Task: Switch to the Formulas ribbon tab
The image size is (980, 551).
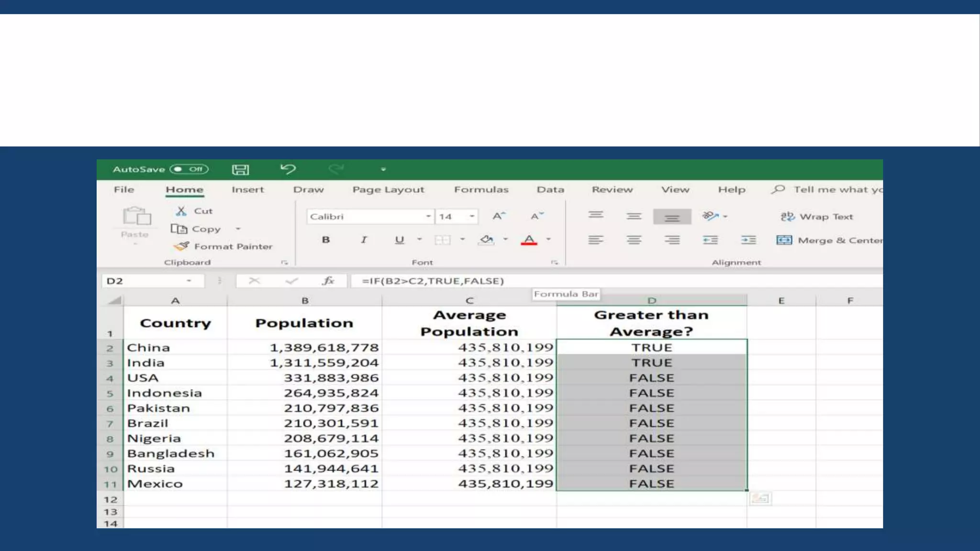Action: (x=481, y=190)
